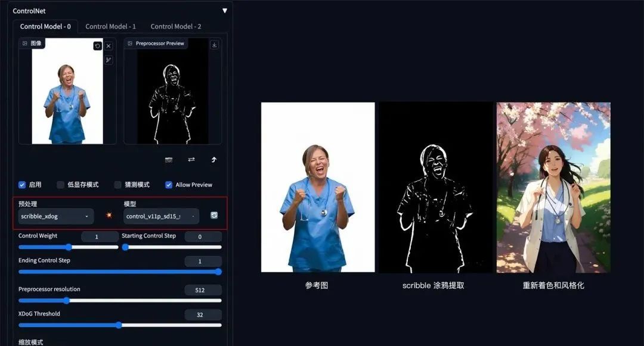Adjust the Ending Control Step slider
Screen dimensions: 644x346
pyautogui.click(x=120, y=272)
